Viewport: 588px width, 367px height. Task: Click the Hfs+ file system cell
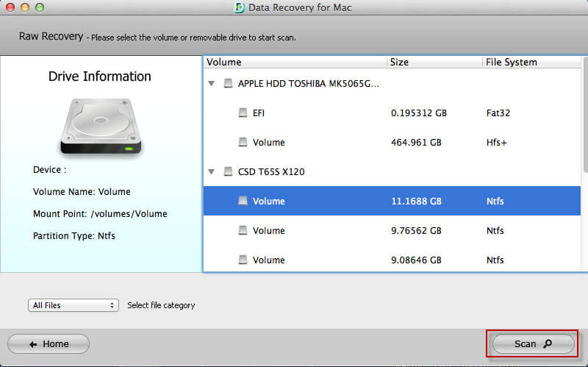497,143
